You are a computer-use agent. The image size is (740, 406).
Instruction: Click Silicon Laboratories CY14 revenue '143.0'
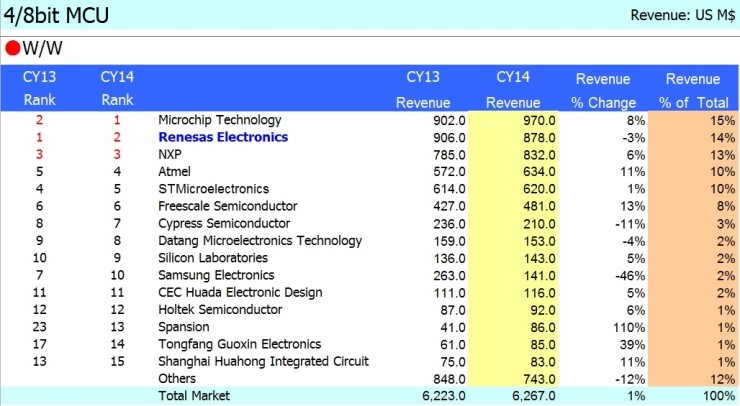coord(539,259)
